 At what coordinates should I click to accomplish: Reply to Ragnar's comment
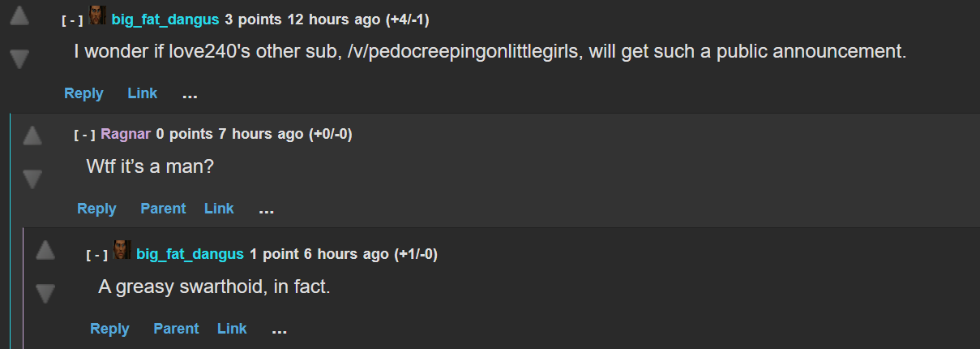tap(96, 209)
